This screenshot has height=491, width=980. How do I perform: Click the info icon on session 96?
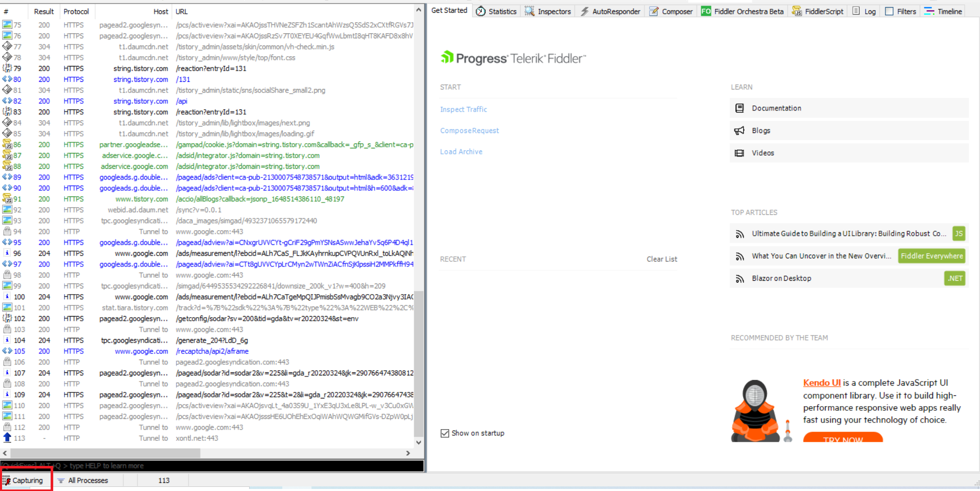point(7,253)
